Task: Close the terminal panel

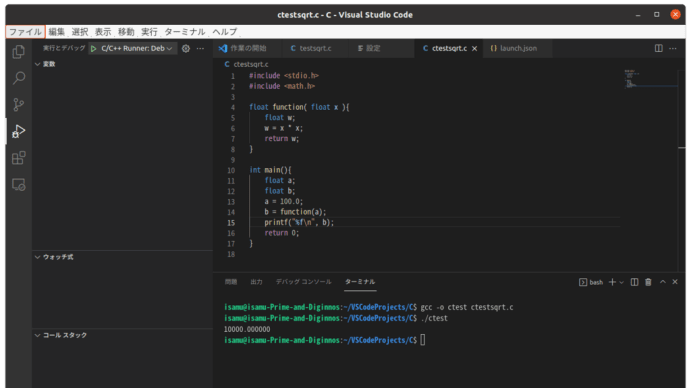Action: coord(675,282)
